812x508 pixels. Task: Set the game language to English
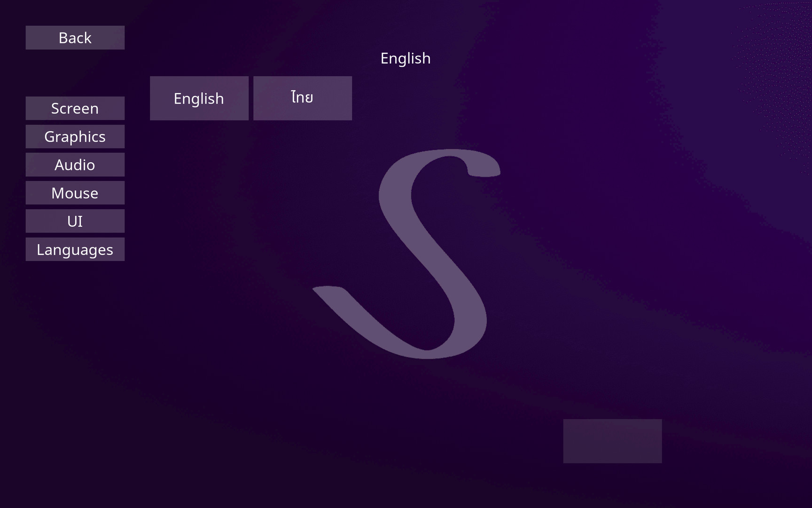[x=199, y=98]
